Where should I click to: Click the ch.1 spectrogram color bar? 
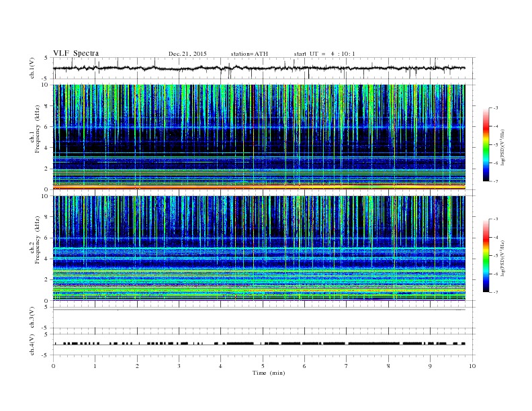[486, 144]
